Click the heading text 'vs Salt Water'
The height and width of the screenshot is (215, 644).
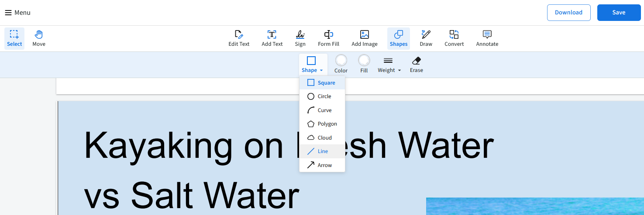(x=191, y=195)
